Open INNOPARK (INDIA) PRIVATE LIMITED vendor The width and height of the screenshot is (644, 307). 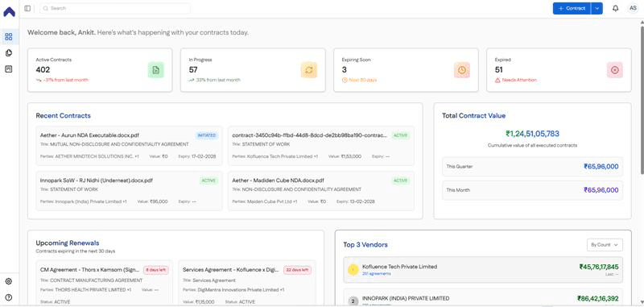click(x=483, y=297)
